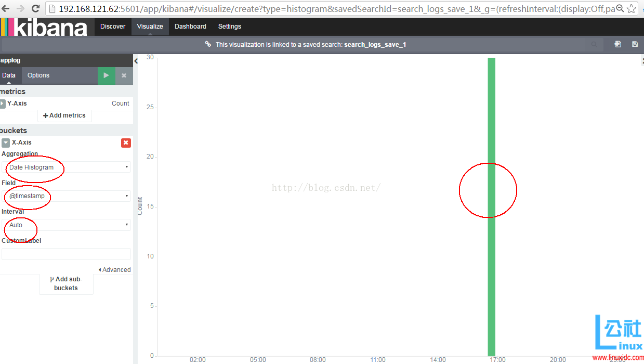Click the 11:00 x-axis tick label

378,360
